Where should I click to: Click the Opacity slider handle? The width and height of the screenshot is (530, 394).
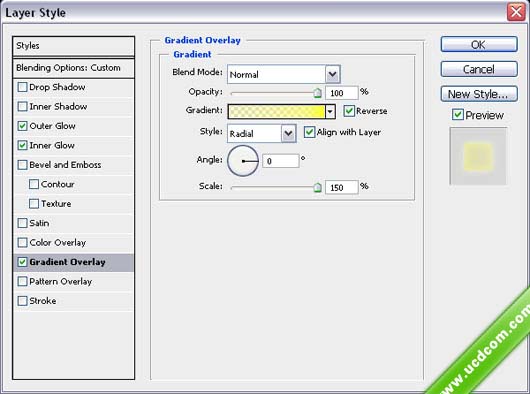[317, 93]
